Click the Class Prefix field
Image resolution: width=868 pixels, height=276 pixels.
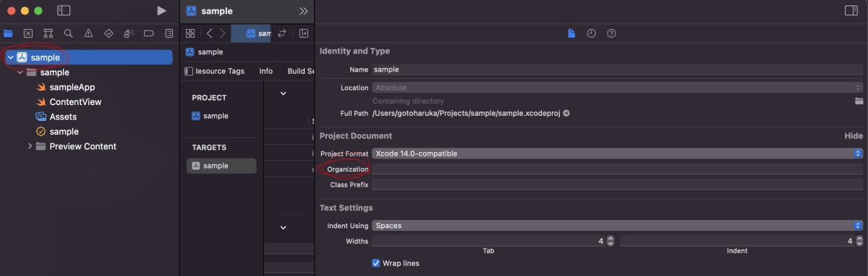617,185
